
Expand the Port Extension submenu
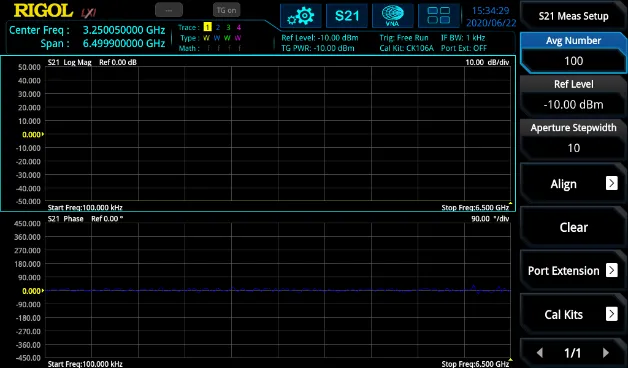573,271
